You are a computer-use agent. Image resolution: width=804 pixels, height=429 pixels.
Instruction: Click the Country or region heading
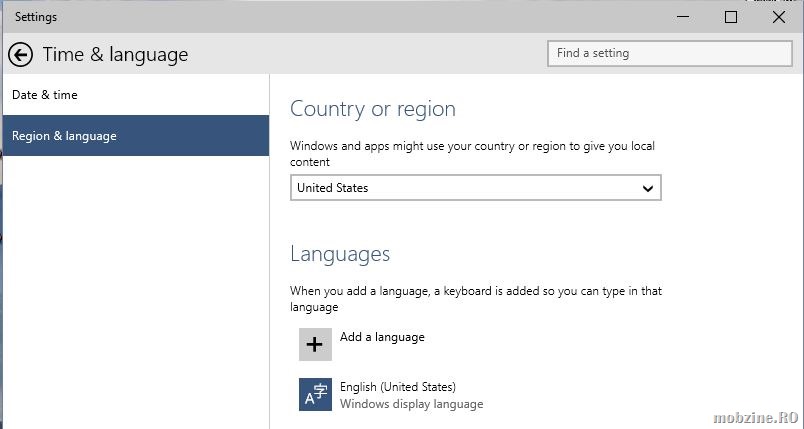click(373, 109)
